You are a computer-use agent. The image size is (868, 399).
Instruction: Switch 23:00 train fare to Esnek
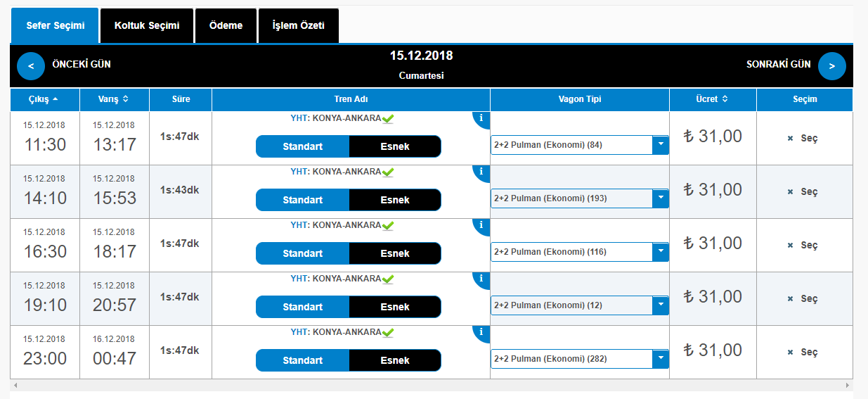(x=395, y=360)
